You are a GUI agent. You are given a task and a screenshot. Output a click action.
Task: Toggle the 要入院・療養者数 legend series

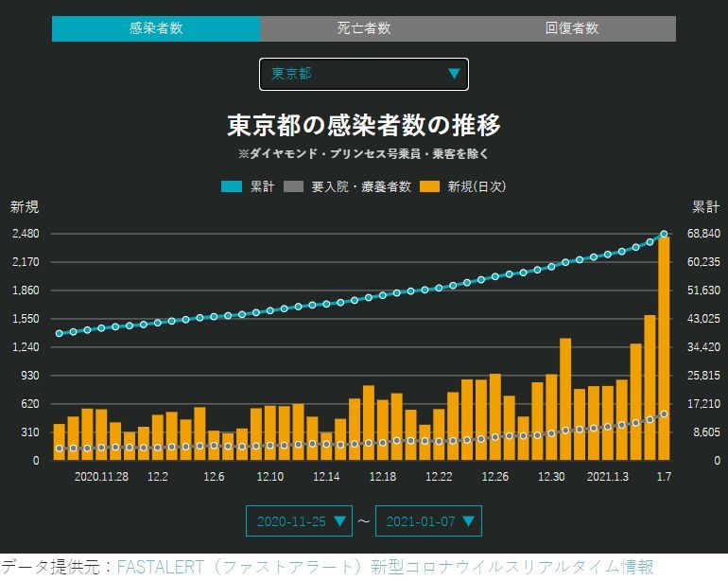[347, 186]
